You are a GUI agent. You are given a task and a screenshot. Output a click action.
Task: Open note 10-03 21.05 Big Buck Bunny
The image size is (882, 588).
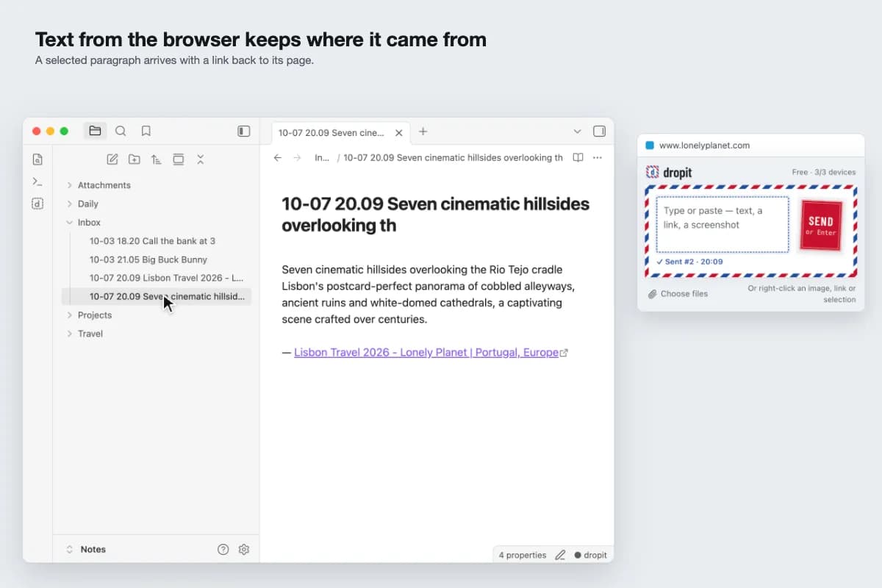(x=148, y=259)
